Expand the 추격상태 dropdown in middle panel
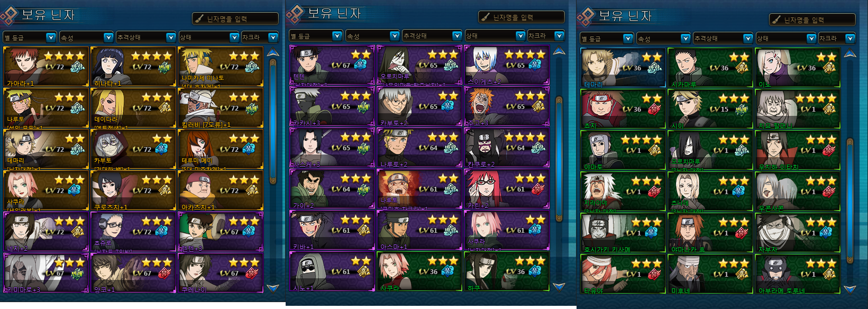 click(x=432, y=35)
